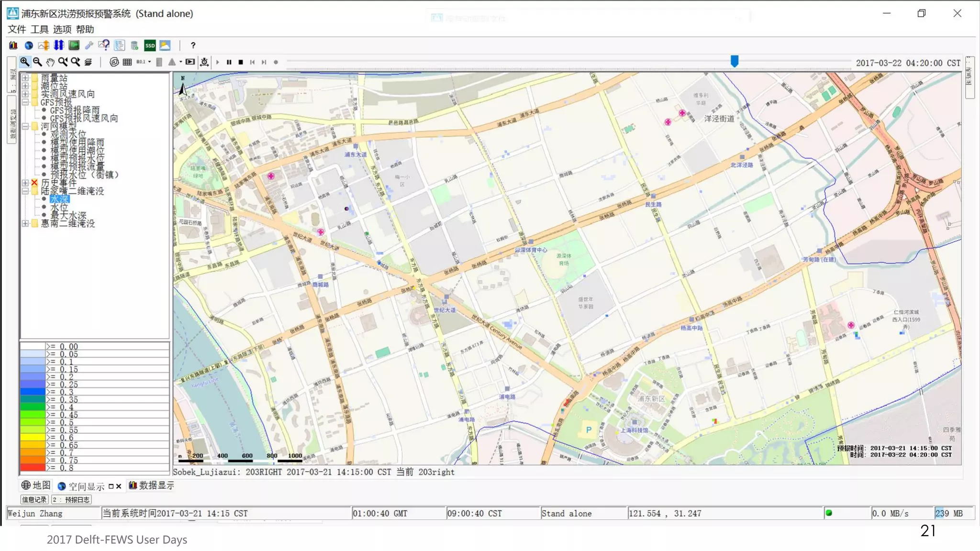Stop the animation playback
The height and width of the screenshot is (551, 980).
[241, 62]
